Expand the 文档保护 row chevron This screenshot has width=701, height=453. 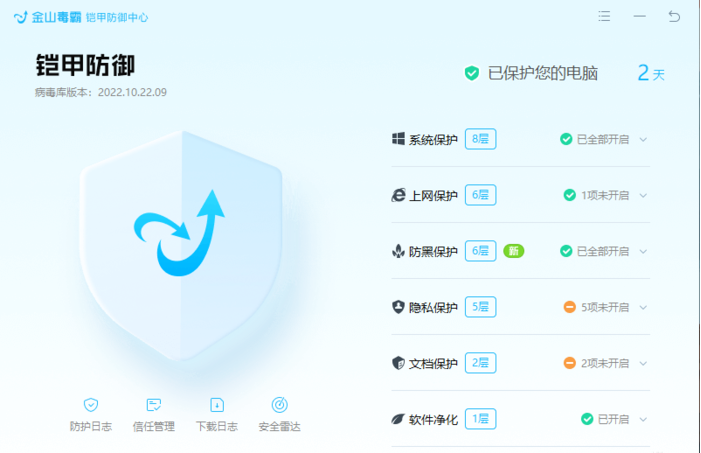pos(643,364)
